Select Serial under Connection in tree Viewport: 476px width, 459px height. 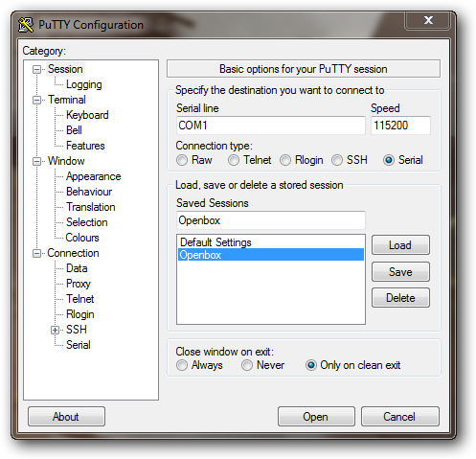click(x=79, y=345)
